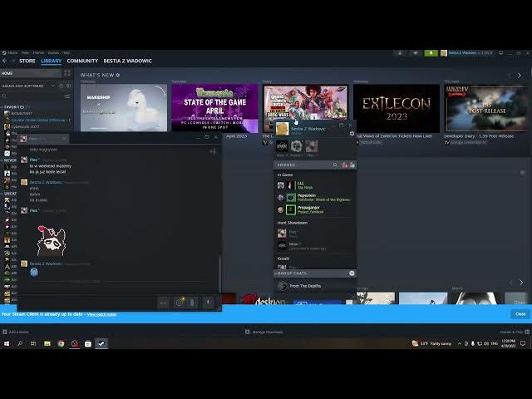Open From The Depths group chat
The width and height of the screenshot is (532, 399).
(314, 286)
